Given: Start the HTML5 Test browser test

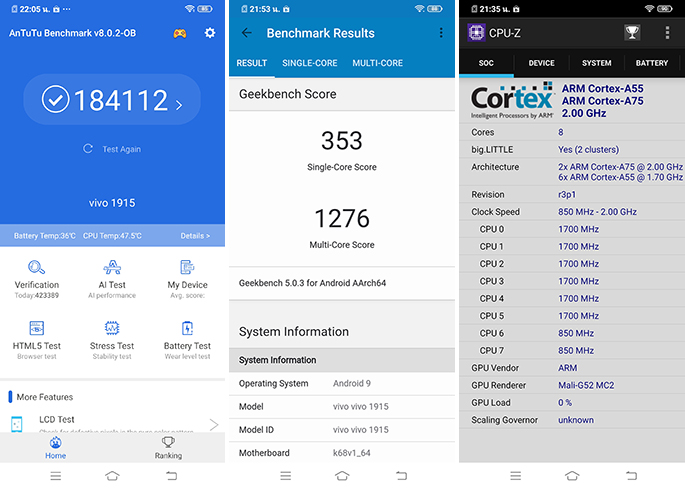Looking at the screenshot, I should tap(37, 329).
